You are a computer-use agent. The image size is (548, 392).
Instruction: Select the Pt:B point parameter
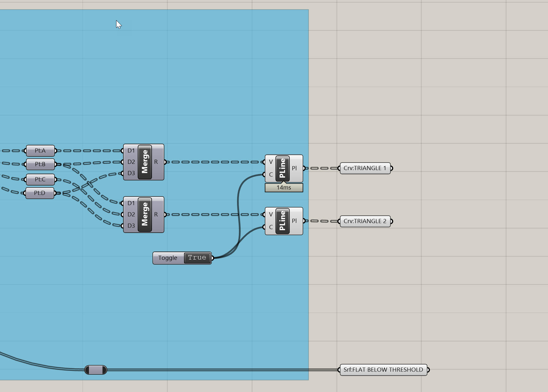[x=40, y=164]
